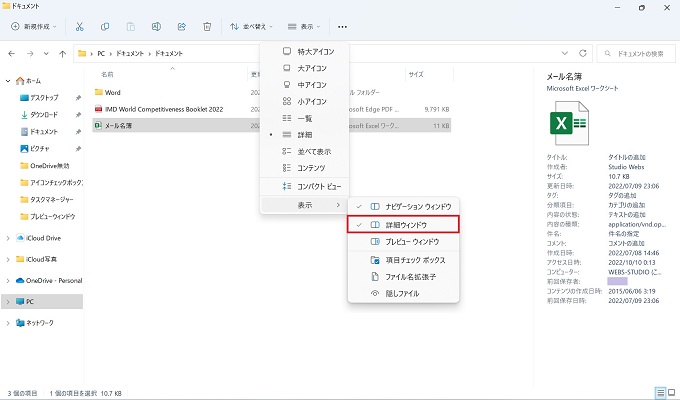Refresh the folder view
680x400 pixels.
582,53
